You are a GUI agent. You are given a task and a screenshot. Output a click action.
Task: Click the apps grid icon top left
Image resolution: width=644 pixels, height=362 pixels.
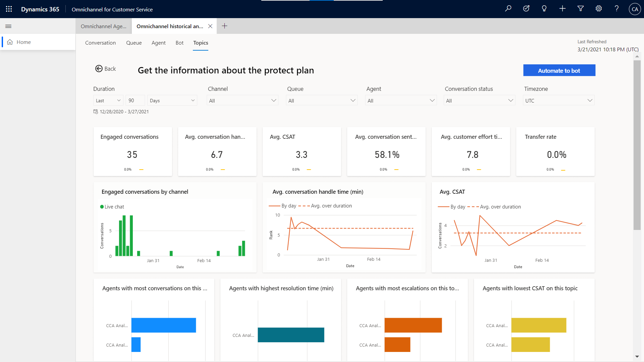(x=9, y=9)
